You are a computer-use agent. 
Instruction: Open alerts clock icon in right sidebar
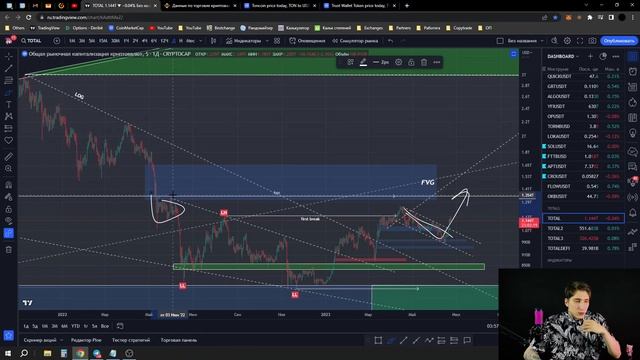pos(633,71)
